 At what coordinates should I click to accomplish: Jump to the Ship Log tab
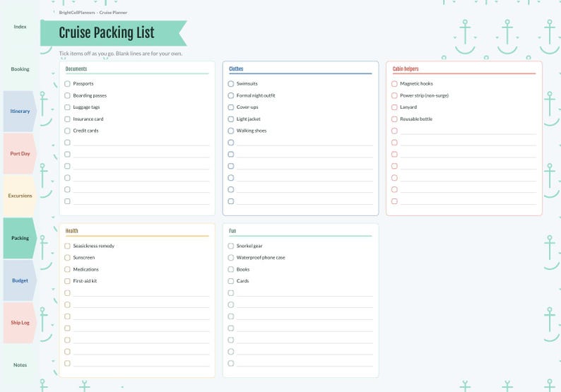click(x=20, y=323)
